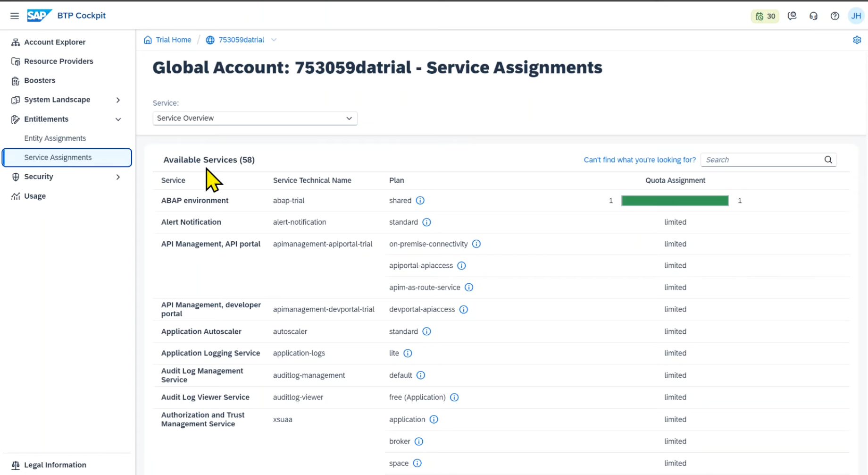Click the Service Technical Name column header

(312, 180)
